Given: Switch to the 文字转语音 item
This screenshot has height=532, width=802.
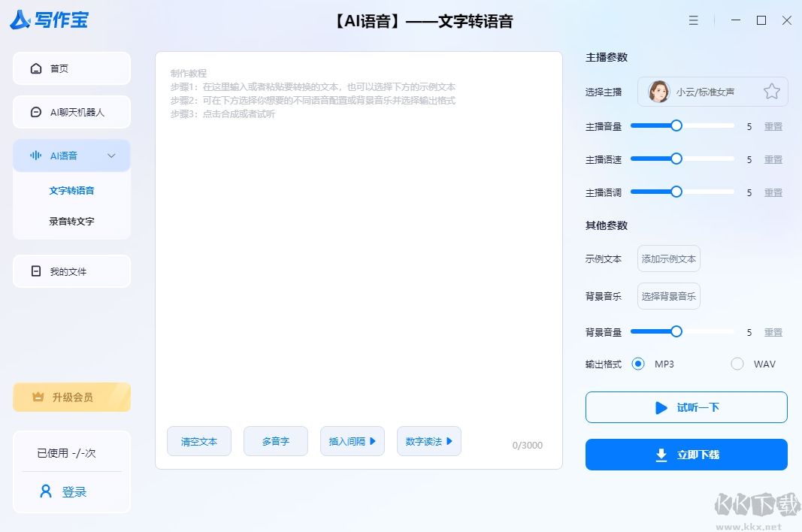Looking at the screenshot, I should coord(71,190).
